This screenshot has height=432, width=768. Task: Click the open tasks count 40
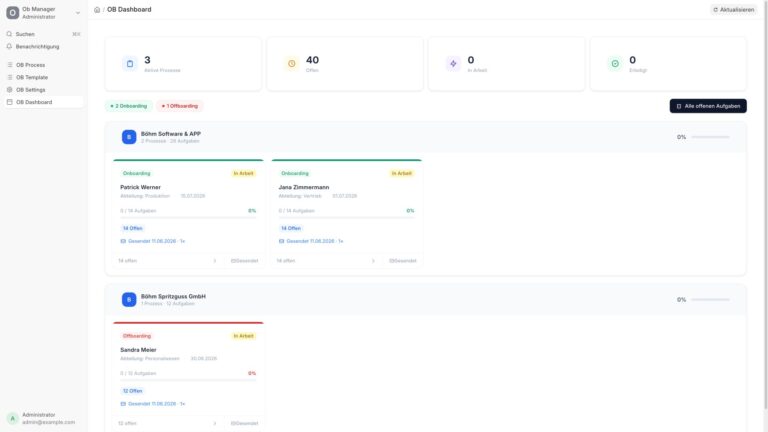[x=312, y=60]
